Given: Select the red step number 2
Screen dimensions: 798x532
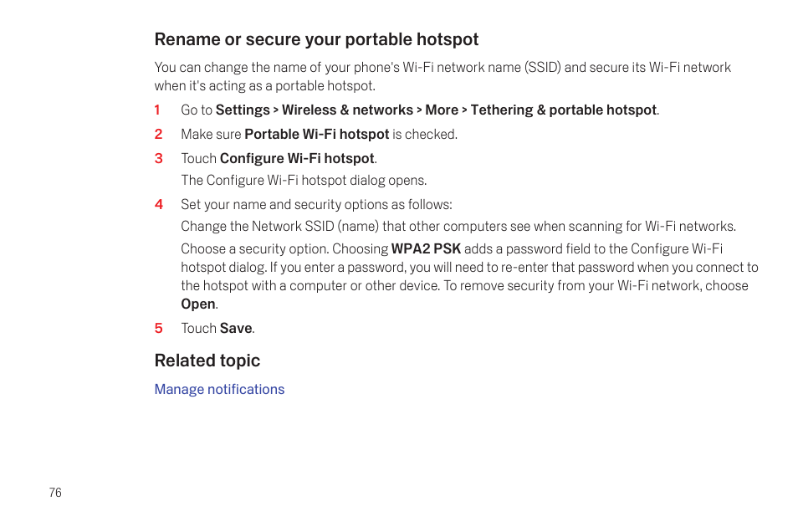Looking at the screenshot, I should click(158, 135).
